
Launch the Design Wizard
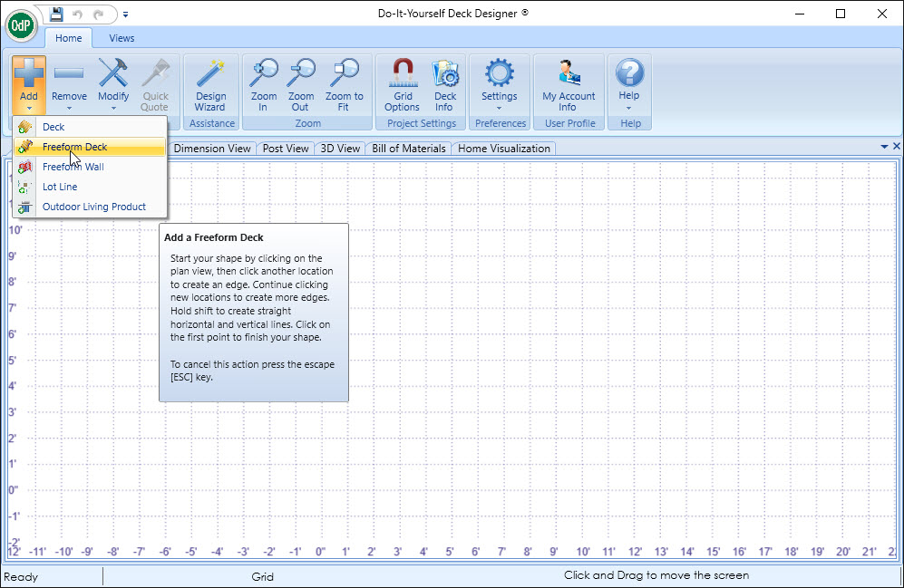pos(210,85)
